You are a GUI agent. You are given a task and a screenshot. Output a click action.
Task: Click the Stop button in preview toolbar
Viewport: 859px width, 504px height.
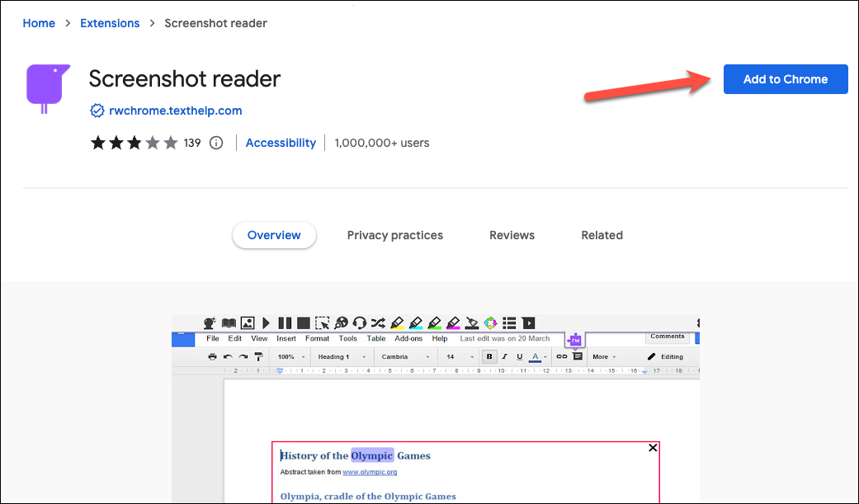pos(304,323)
